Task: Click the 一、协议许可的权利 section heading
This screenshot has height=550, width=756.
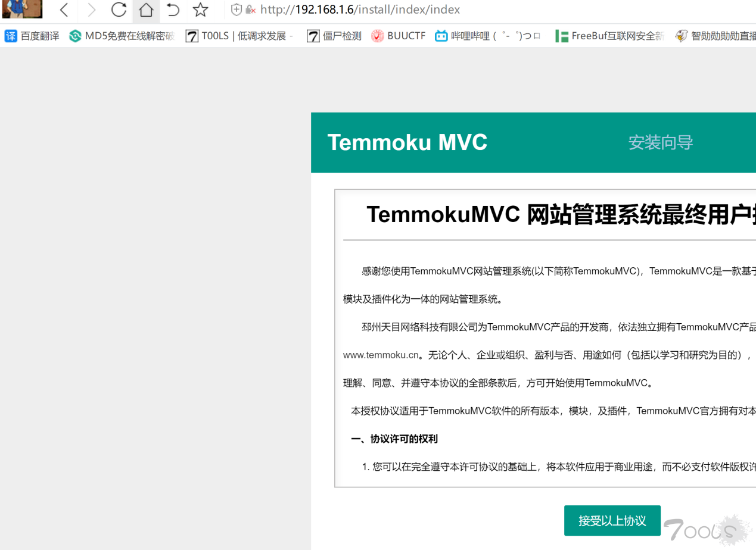Action: point(394,439)
